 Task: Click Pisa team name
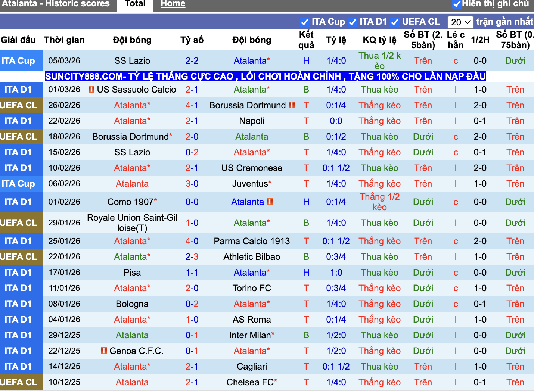pyautogui.click(x=132, y=273)
